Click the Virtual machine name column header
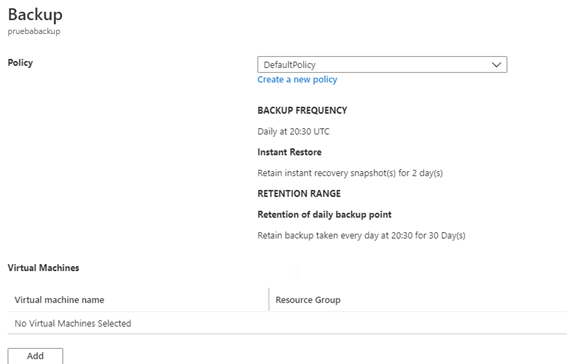 [x=59, y=300]
